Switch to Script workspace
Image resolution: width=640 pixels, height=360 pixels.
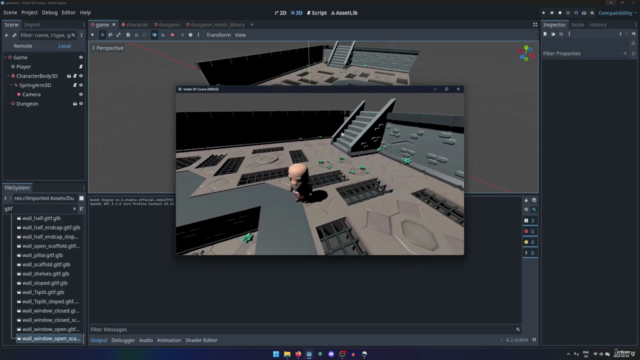point(317,13)
